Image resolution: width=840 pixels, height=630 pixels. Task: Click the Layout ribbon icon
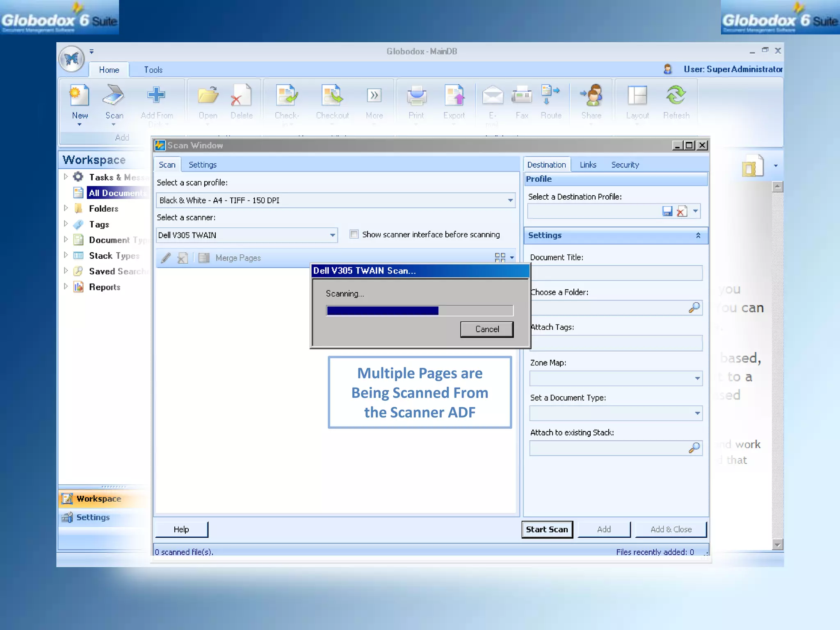637,96
